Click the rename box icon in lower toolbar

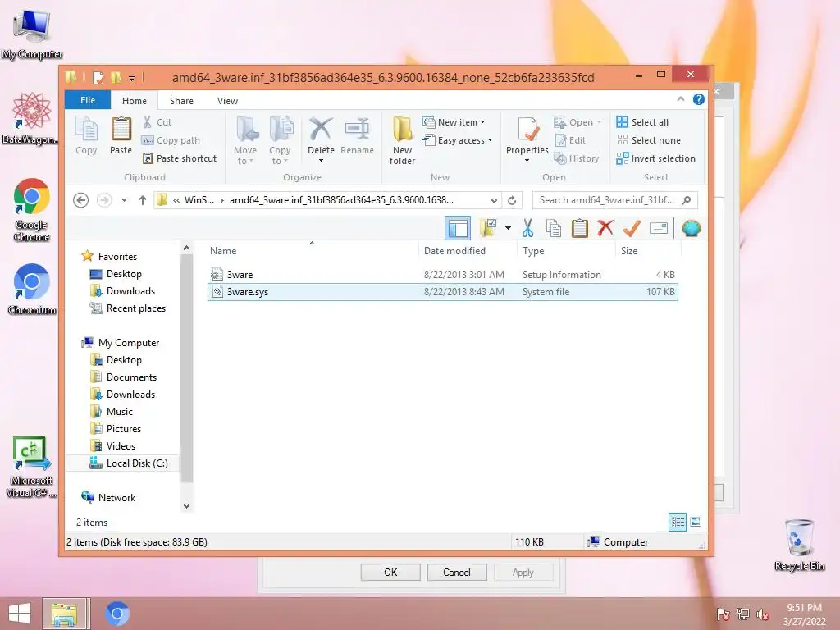tap(659, 228)
